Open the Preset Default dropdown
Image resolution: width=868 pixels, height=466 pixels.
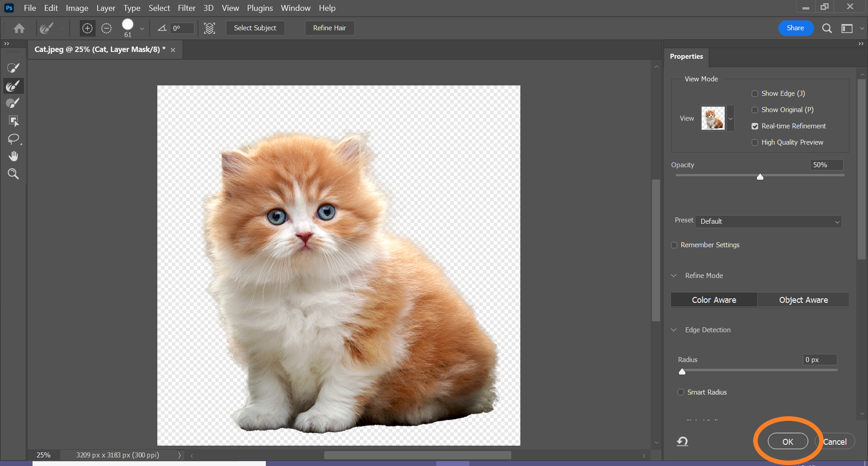(769, 221)
